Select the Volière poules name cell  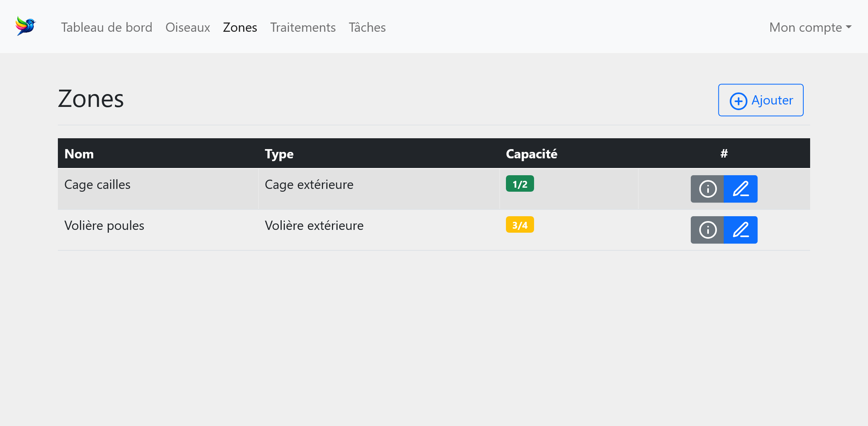[104, 226]
